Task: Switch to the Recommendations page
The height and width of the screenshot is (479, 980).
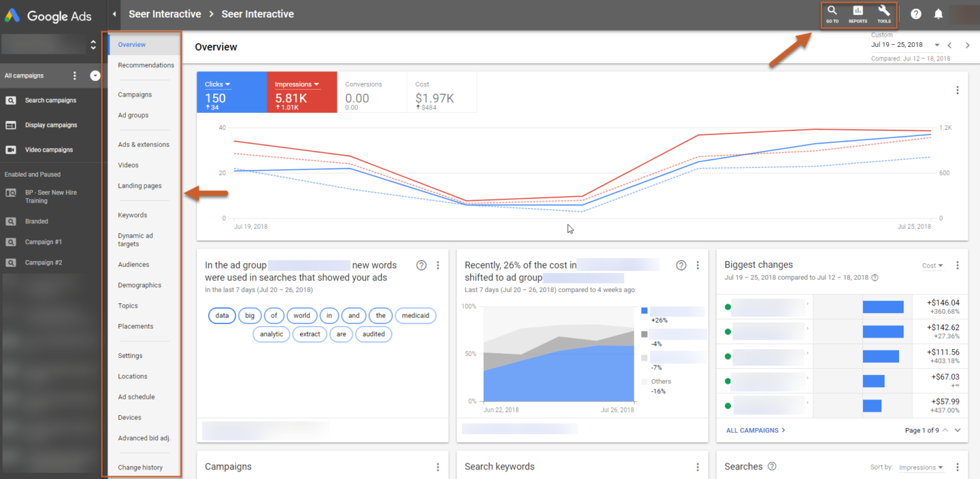Action: 146,65
